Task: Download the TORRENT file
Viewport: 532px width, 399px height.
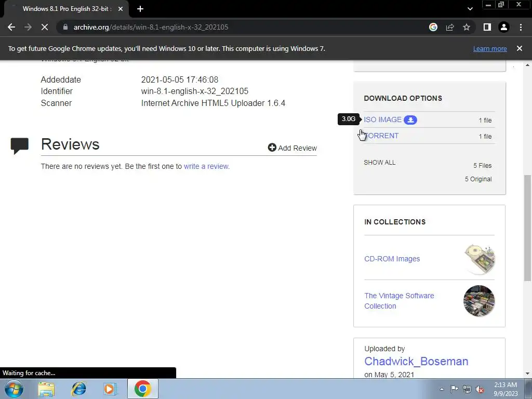Action: [x=381, y=136]
